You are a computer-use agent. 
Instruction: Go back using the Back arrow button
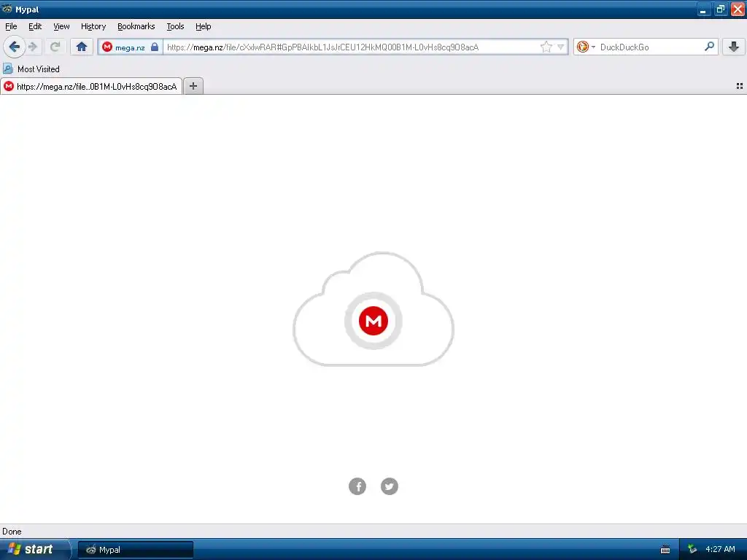click(15, 47)
